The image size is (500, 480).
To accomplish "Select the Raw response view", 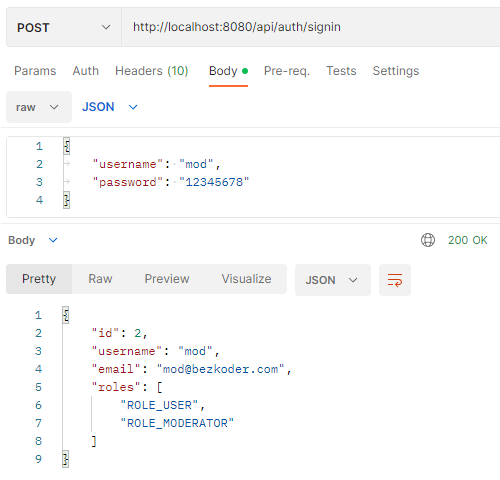I will (100, 279).
